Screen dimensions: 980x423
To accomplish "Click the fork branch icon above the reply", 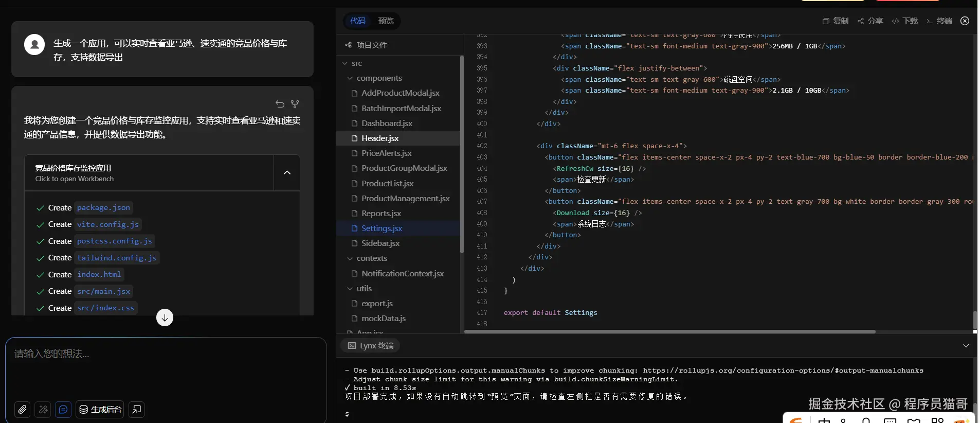I will coord(295,104).
